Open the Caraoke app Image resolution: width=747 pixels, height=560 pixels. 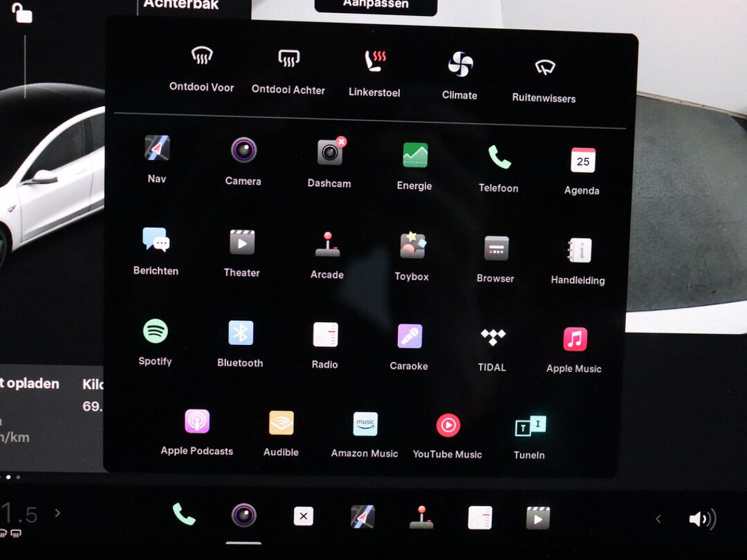click(x=409, y=336)
